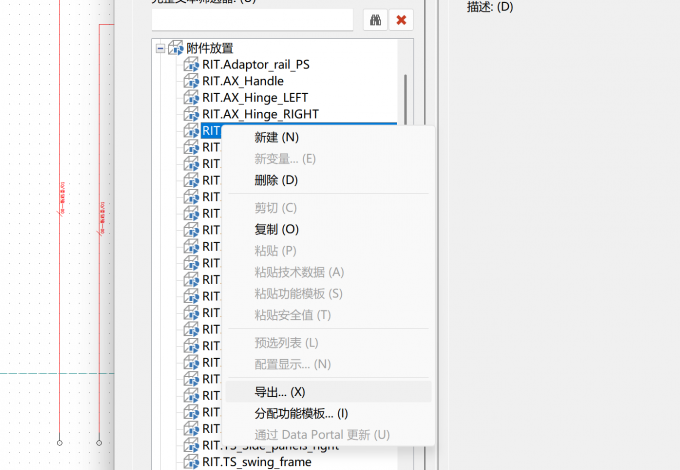Image resolution: width=680 pixels, height=470 pixels.
Task: Click the 描述: (D) label
Action: [x=490, y=7]
